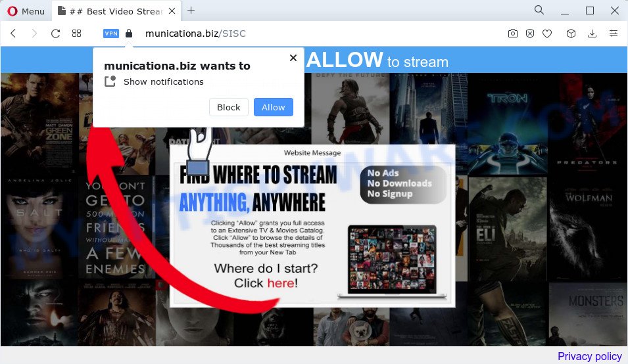628x364 pixels.
Task: Click the Green Zone movie poster
Action: point(39,122)
